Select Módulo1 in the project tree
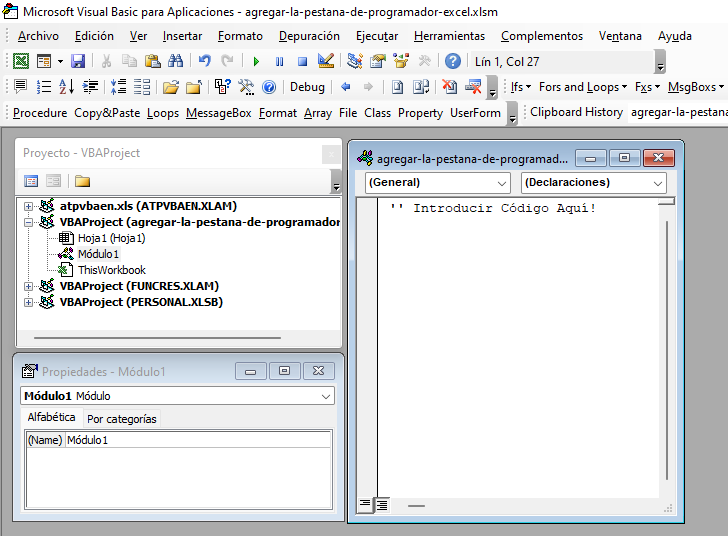 click(98, 254)
